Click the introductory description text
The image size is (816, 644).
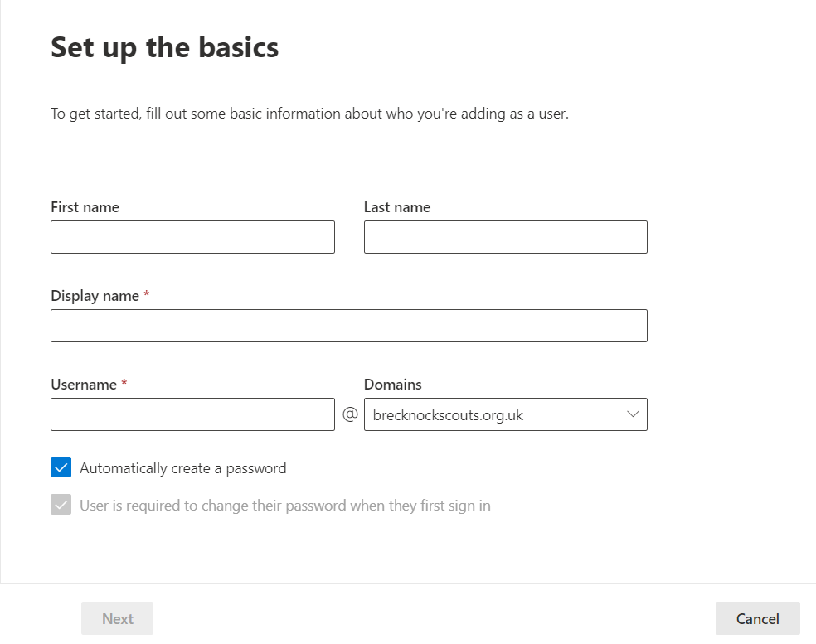click(x=309, y=114)
